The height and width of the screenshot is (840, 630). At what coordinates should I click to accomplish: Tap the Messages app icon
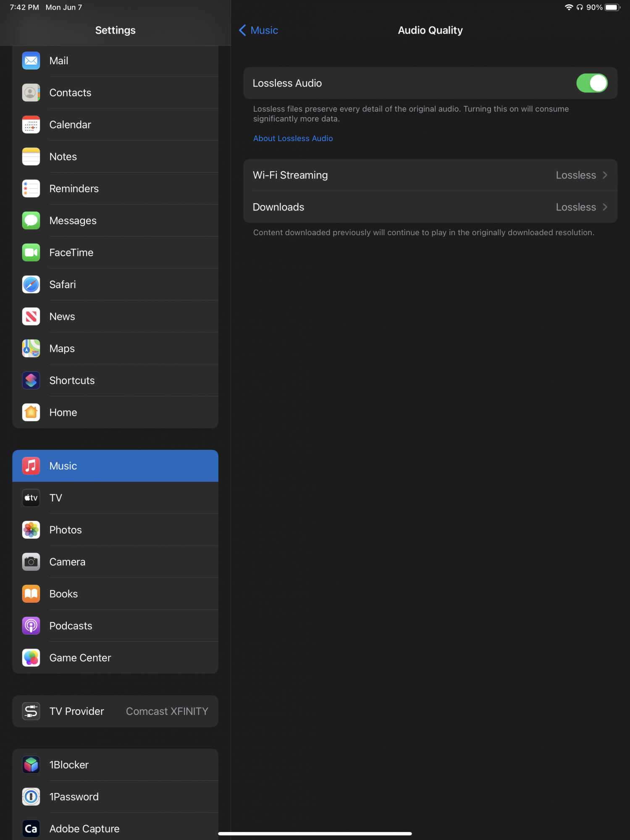[x=31, y=220]
